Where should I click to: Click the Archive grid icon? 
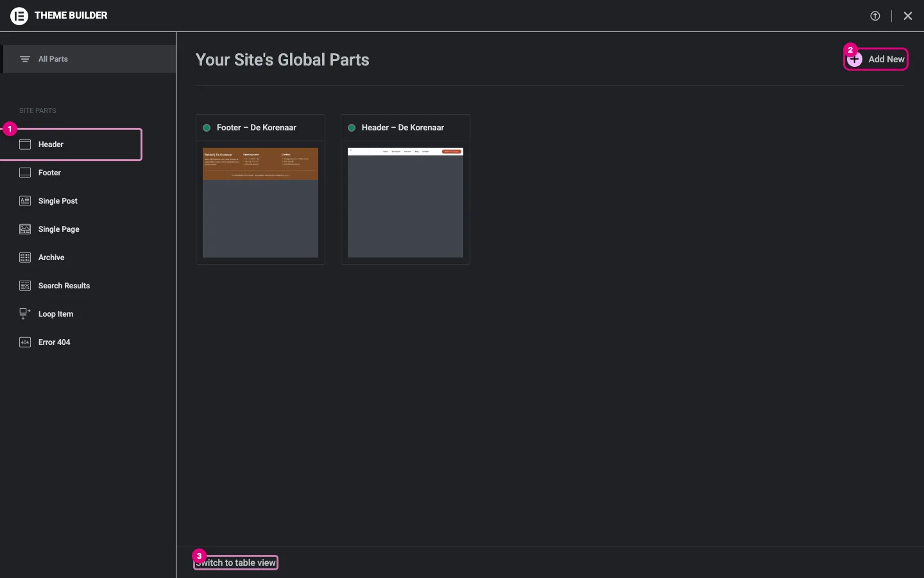tap(25, 258)
